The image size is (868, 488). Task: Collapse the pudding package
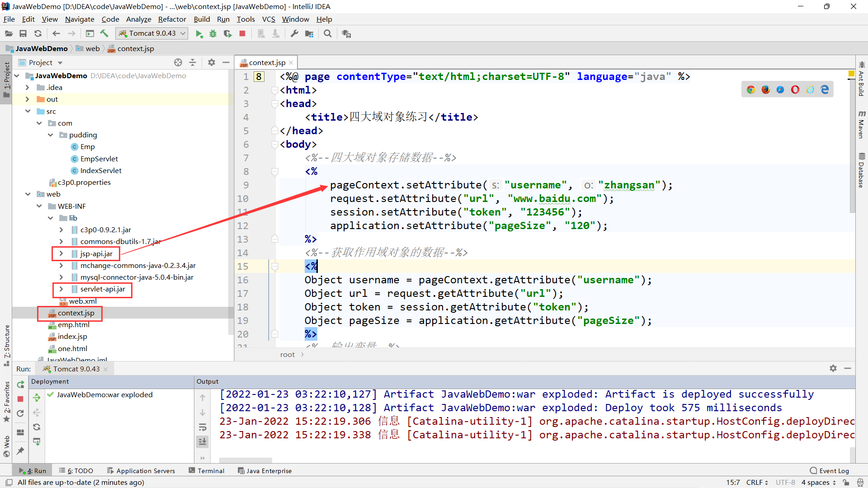50,135
